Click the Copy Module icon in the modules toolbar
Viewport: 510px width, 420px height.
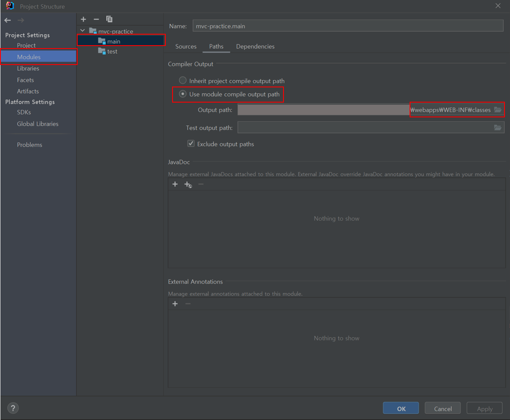tap(109, 19)
